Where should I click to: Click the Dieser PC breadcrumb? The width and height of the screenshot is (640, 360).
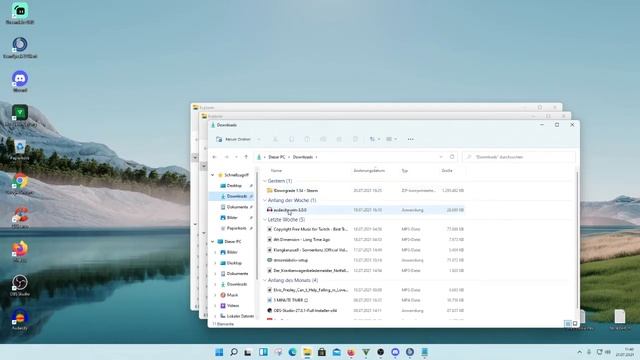click(x=276, y=157)
